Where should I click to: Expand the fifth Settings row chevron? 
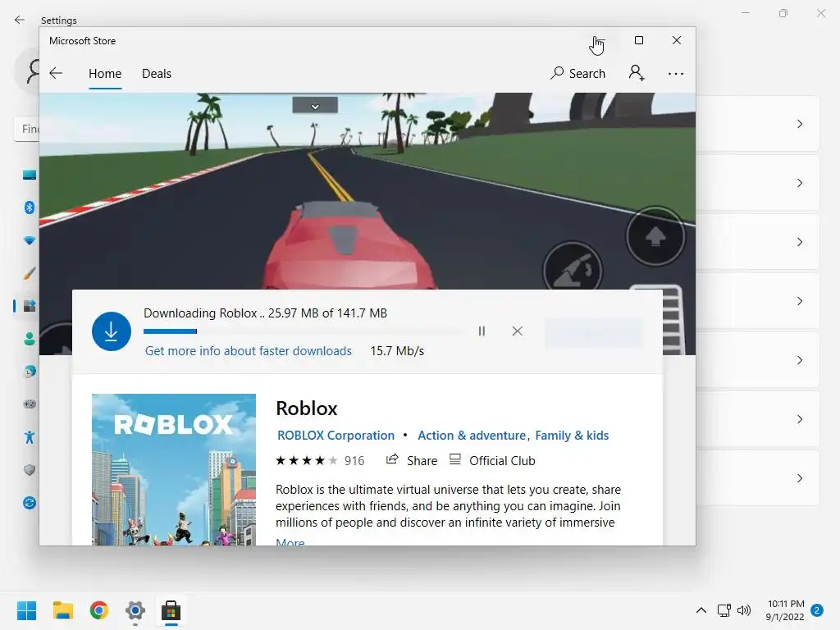point(800,360)
